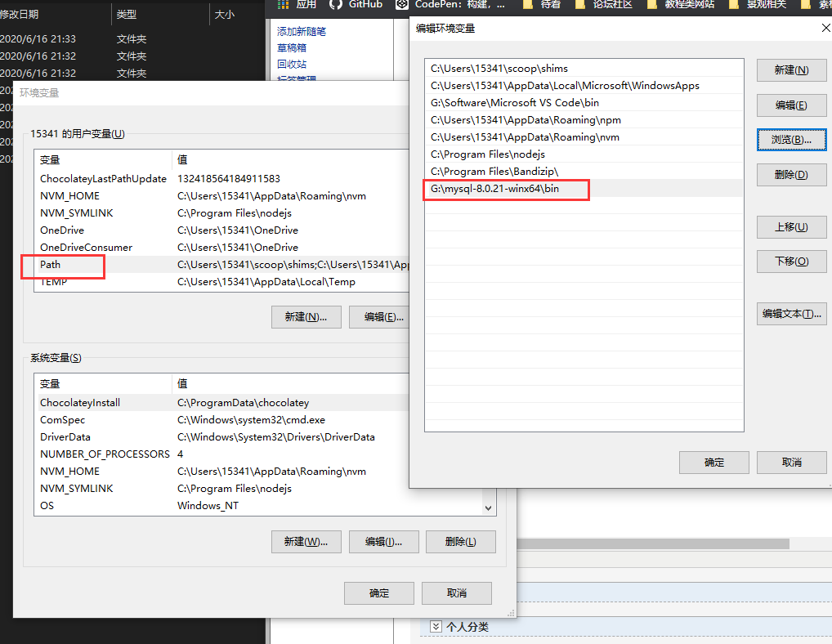
Task: Click 编辑(E) in edit path dialog
Action: pyautogui.click(x=791, y=105)
